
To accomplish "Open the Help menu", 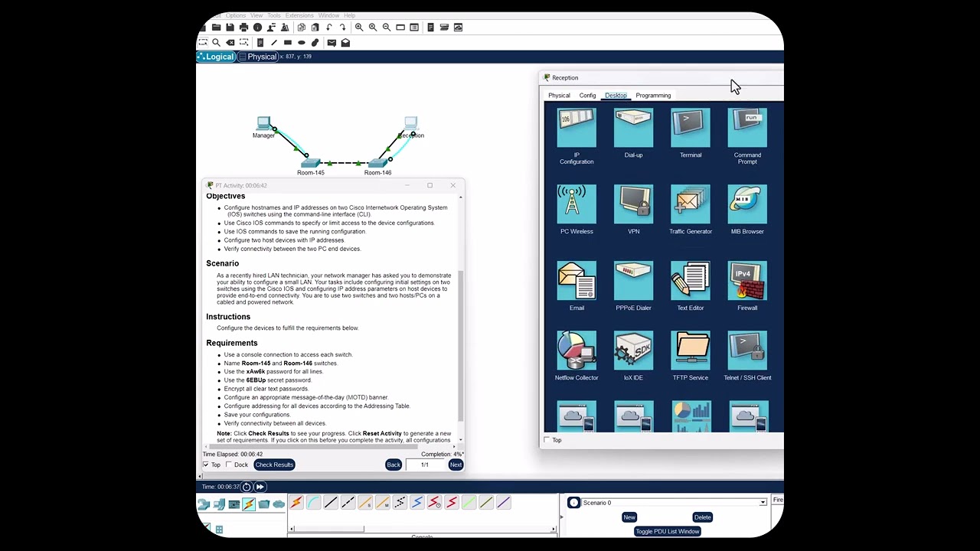I will tap(349, 15).
